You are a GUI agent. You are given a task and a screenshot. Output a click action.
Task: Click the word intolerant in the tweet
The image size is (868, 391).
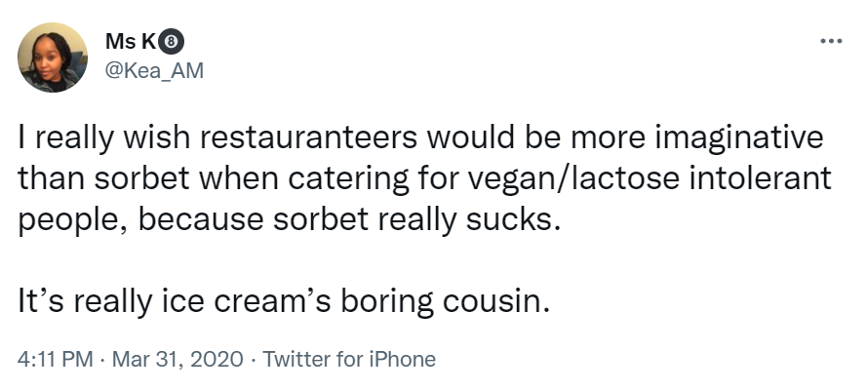758,178
